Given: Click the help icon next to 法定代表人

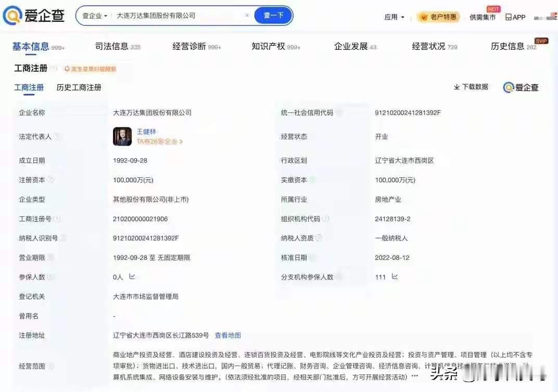Looking at the screenshot, I should [x=57, y=136].
